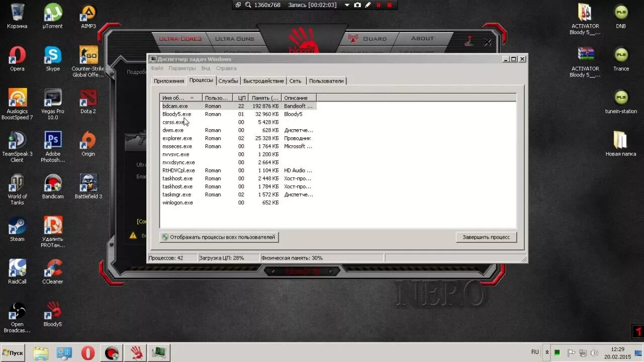
Task: Select Adobe Photoshop desktop shortcut
Action: pyautogui.click(x=53, y=147)
